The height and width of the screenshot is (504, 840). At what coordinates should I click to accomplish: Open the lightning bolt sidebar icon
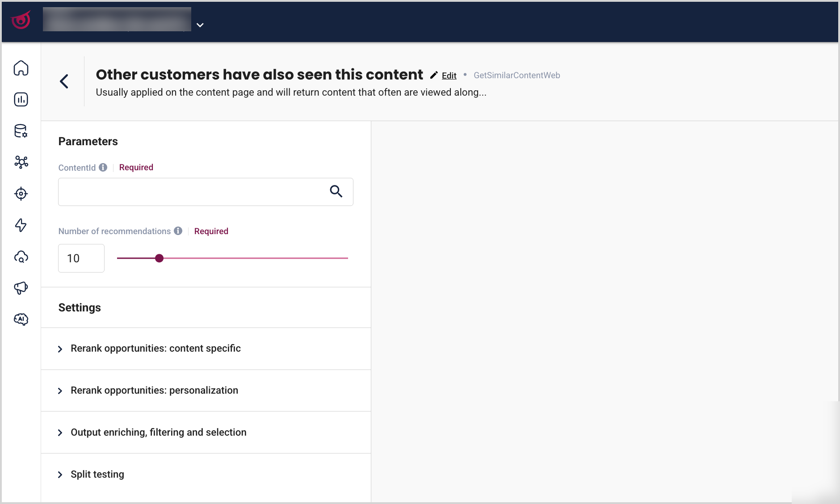coord(21,225)
